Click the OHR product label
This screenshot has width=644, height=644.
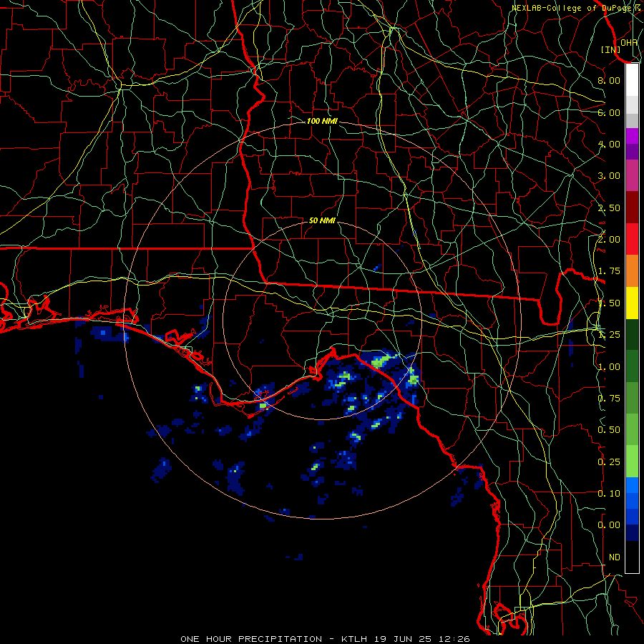[629, 42]
